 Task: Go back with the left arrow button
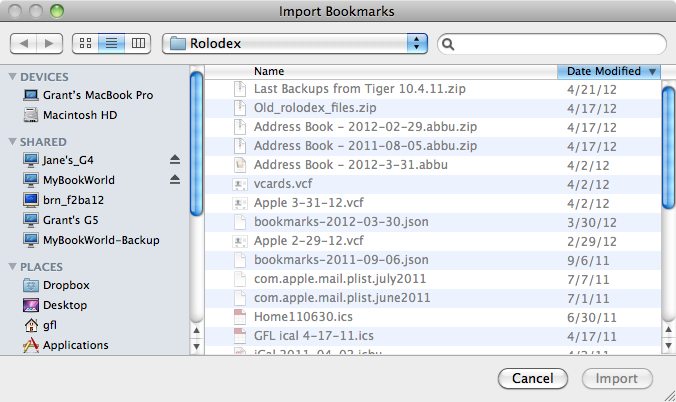[x=24, y=44]
